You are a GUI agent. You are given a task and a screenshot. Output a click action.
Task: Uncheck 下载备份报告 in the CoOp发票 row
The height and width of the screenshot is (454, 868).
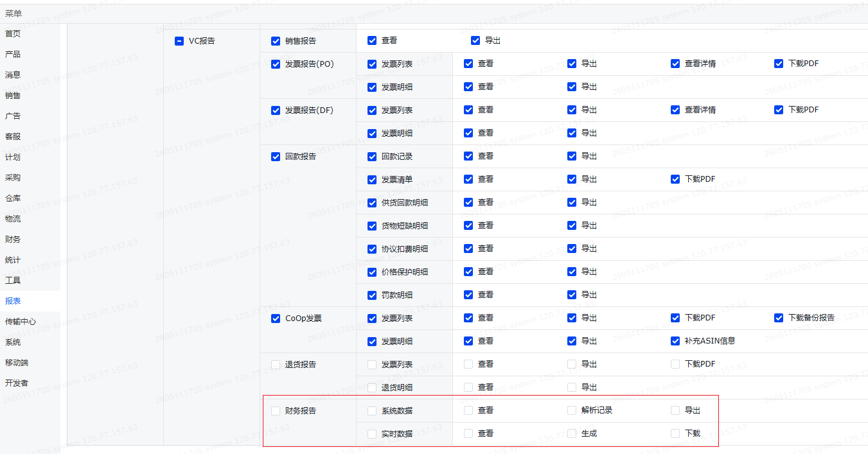[779, 318]
